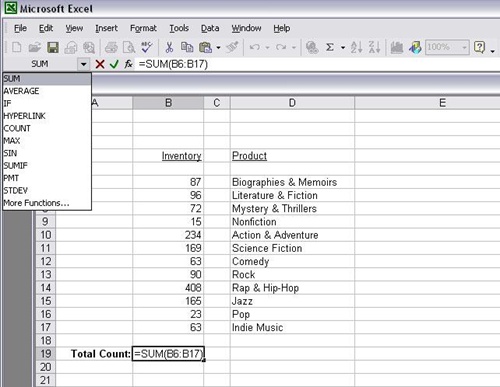Select column D header

292,103
